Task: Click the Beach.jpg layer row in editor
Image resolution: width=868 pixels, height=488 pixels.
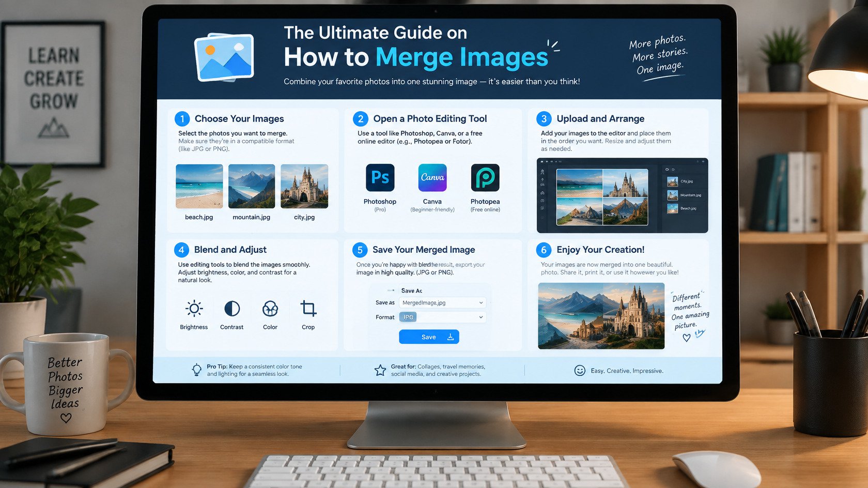Action: 685,208
